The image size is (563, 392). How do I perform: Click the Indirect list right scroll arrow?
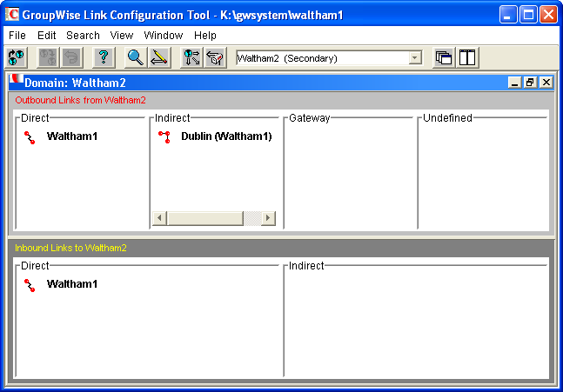268,218
